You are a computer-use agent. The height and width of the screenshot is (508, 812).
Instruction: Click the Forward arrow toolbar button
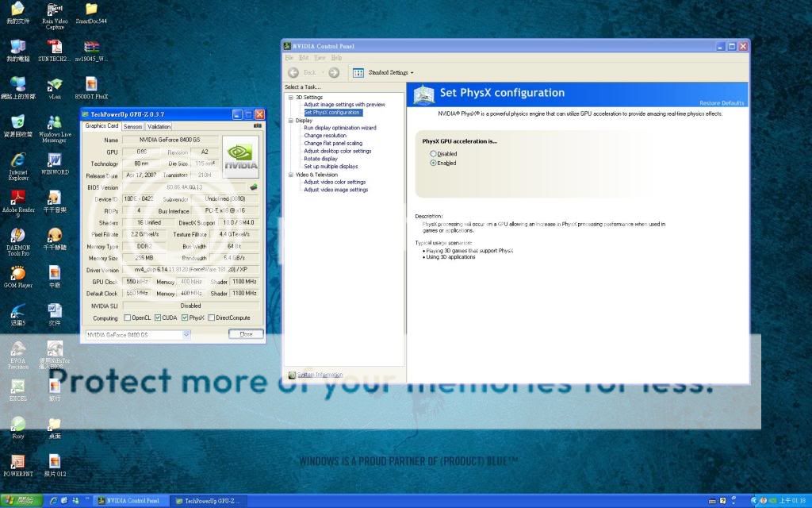click(x=334, y=72)
